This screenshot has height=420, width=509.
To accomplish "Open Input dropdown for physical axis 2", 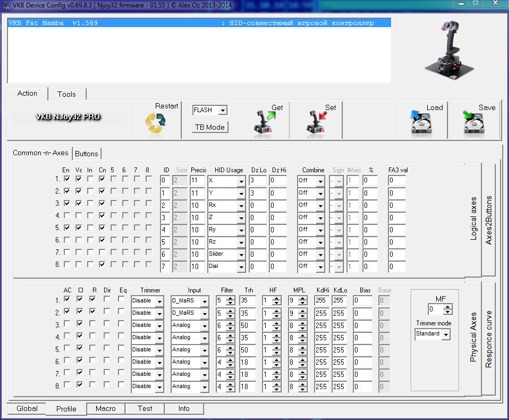I will (x=205, y=314).
